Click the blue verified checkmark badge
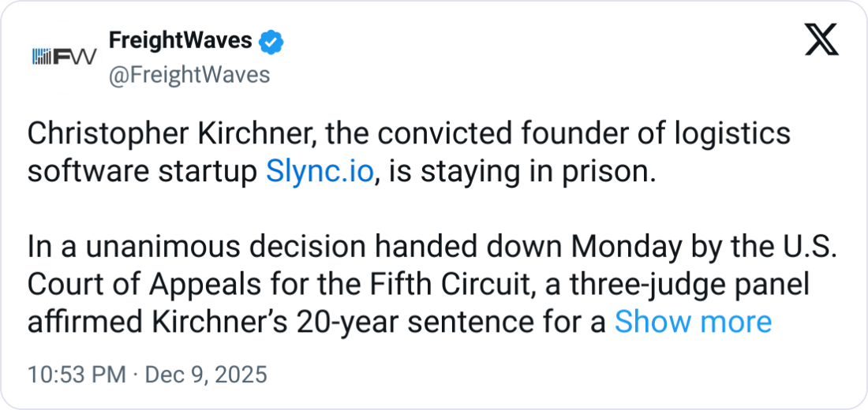This screenshot has width=868, height=410. tap(272, 41)
